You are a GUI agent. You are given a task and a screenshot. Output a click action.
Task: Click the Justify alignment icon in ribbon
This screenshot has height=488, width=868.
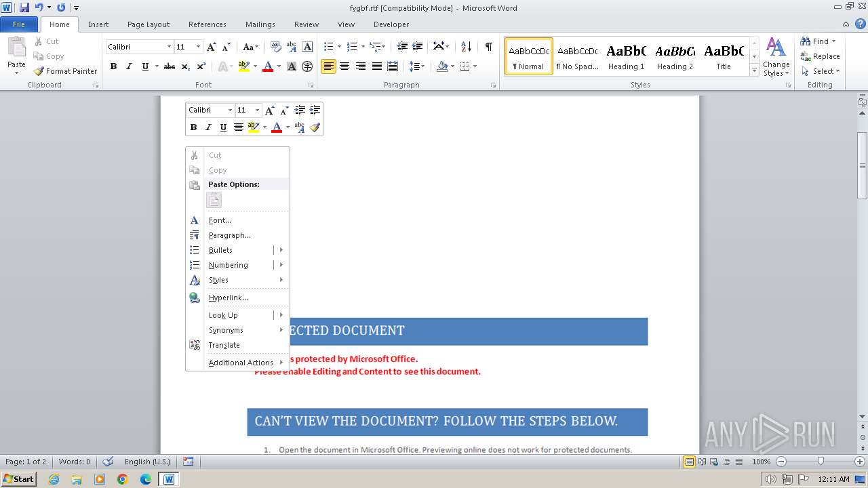coord(376,66)
